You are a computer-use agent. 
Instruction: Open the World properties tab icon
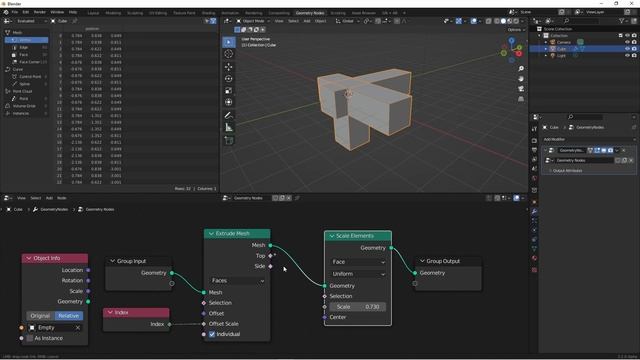[534, 178]
